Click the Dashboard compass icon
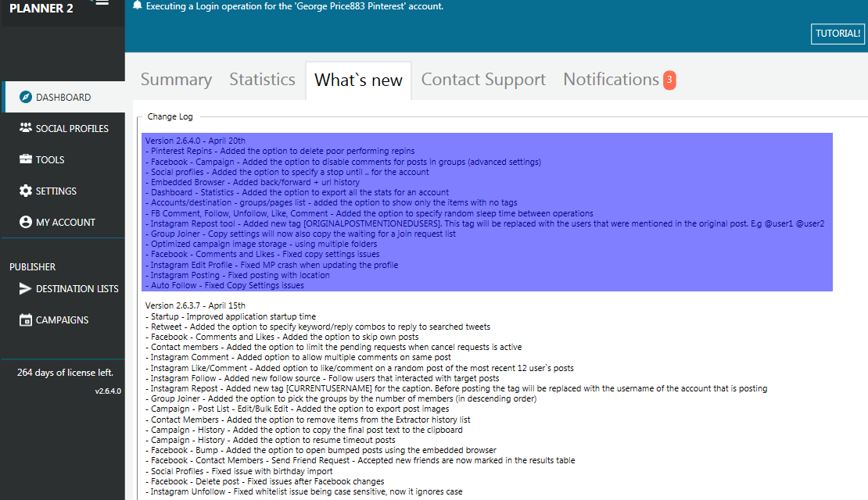The height and width of the screenshot is (500, 868). (x=26, y=98)
